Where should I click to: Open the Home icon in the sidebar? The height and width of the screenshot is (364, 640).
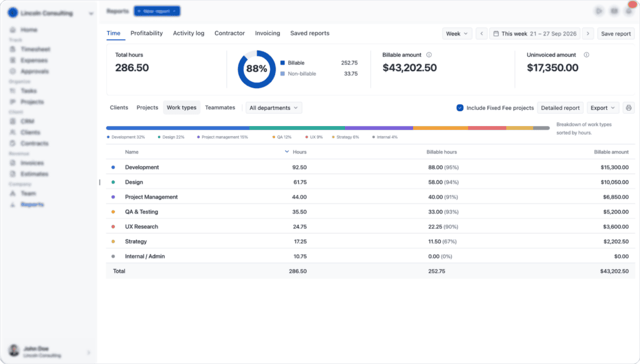(12, 30)
